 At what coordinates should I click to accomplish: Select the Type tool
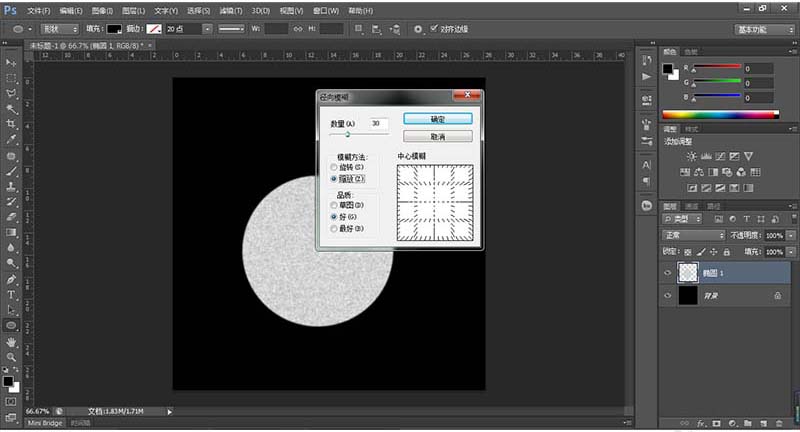tap(11, 295)
